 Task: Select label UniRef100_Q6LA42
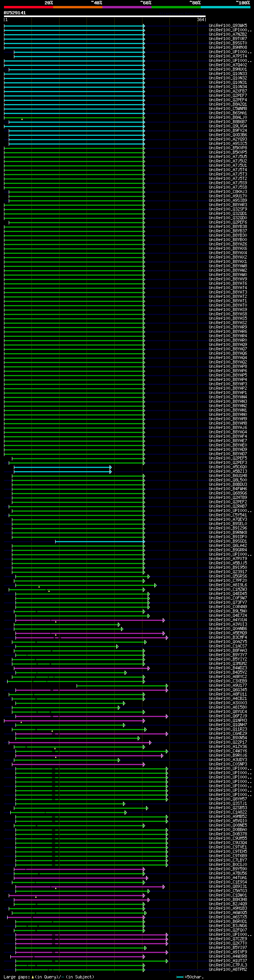228,545
